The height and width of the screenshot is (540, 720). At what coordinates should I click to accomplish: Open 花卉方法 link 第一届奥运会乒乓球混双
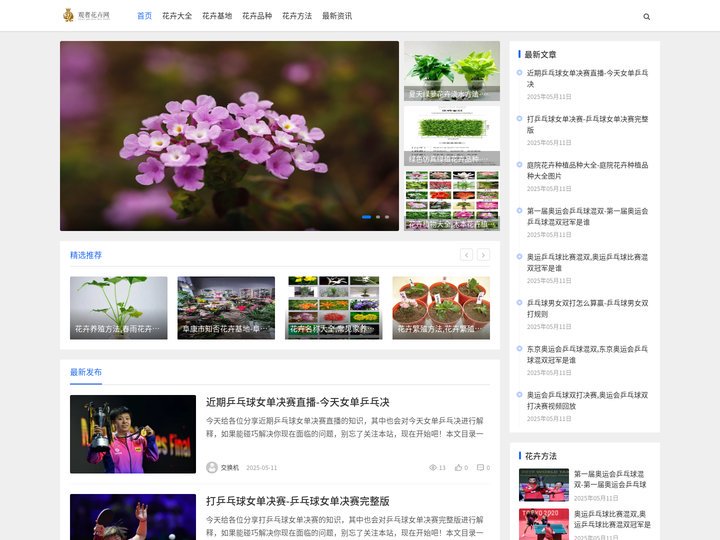tap(610, 479)
